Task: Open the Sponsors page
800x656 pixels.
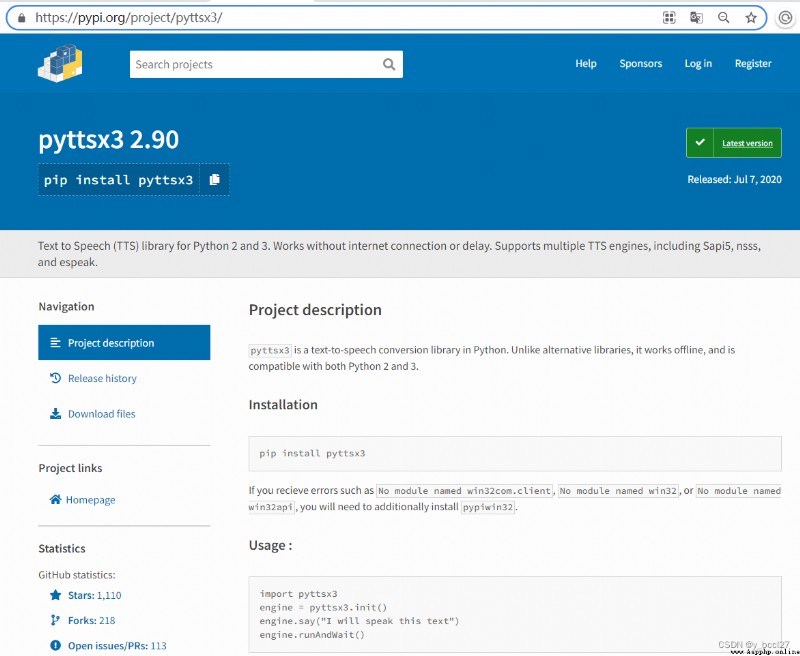Action: click(641, 64)
